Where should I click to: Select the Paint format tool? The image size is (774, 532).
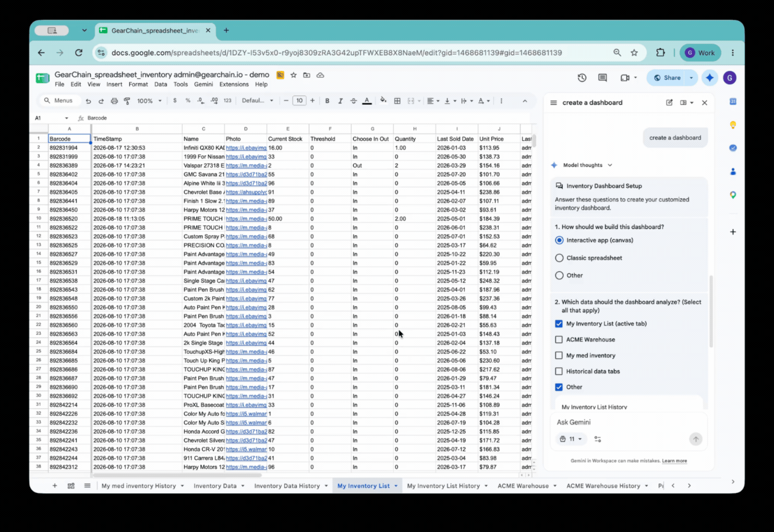coord(127,101)
